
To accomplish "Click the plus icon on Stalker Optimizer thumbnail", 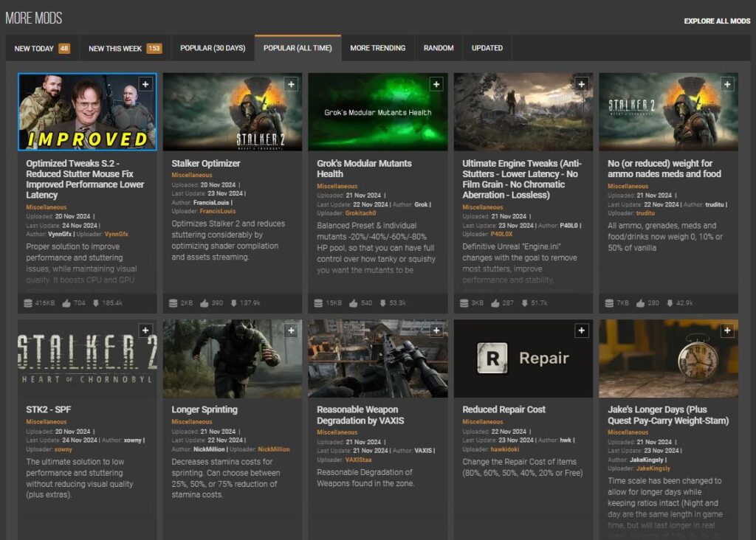I will click(x=291, y=85).
